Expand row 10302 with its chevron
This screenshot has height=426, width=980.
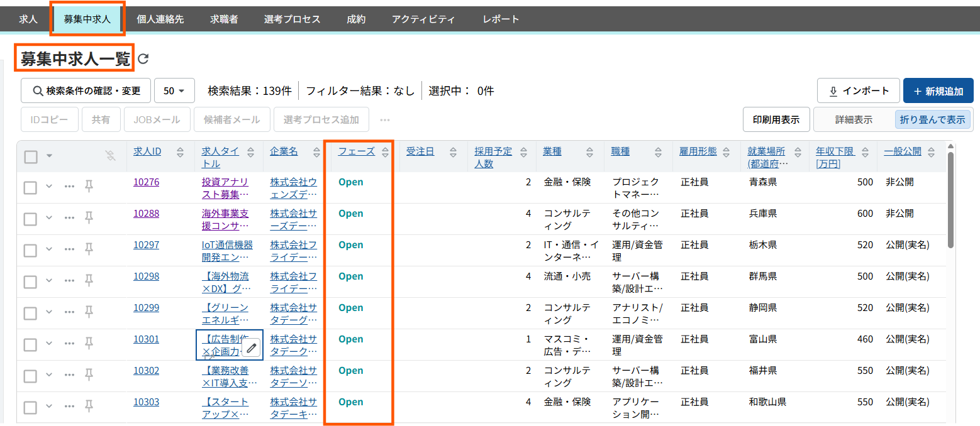(x=49, y=374)
